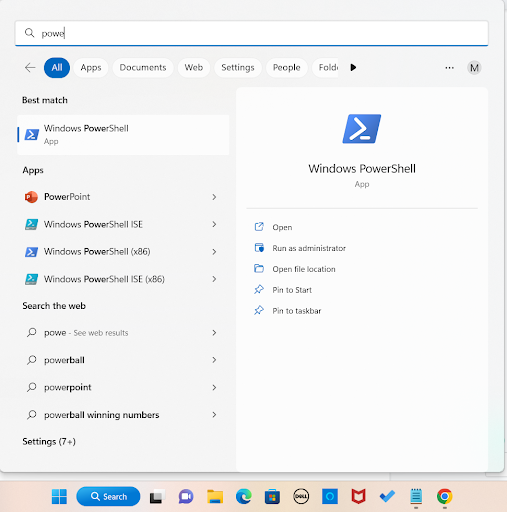Switch to the Apps filter tab
The image size is (507, 512).
[x=91, y=68]
